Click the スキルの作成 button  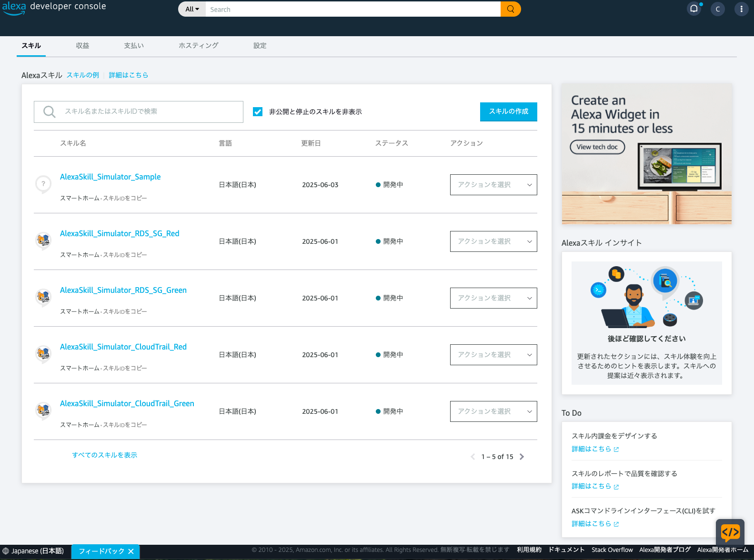point(508,111)
